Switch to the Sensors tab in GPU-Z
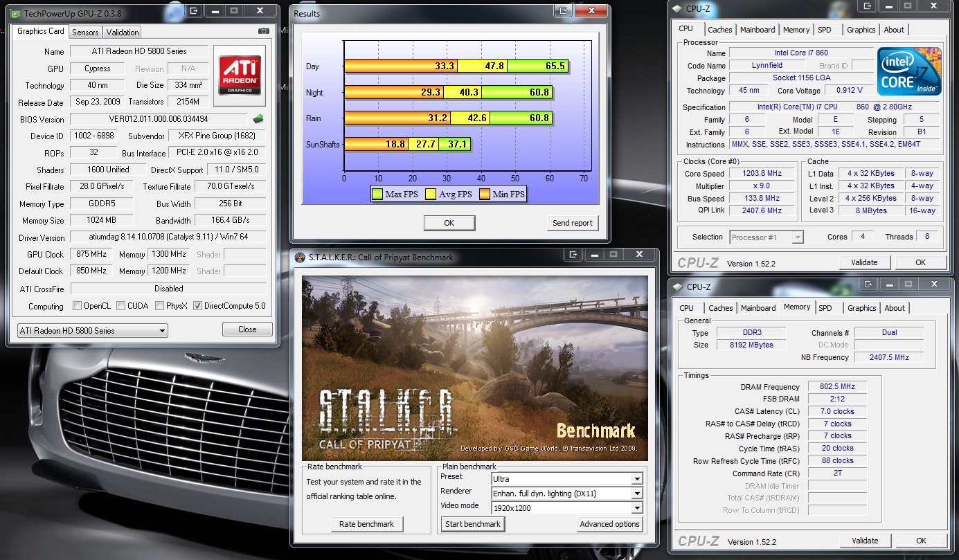The height and width of the screenshot is (560, 959). [x=85, y=33]
